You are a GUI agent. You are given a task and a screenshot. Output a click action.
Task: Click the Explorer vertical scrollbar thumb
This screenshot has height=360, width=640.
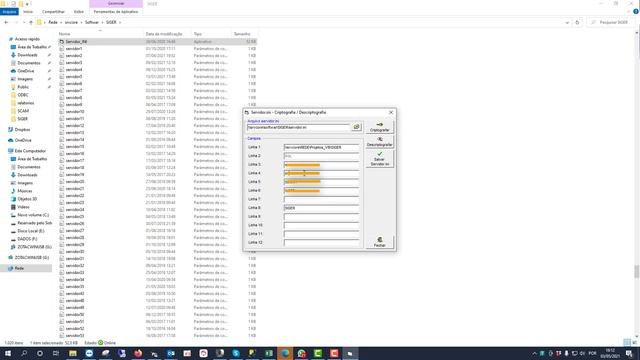coord(637,271)
